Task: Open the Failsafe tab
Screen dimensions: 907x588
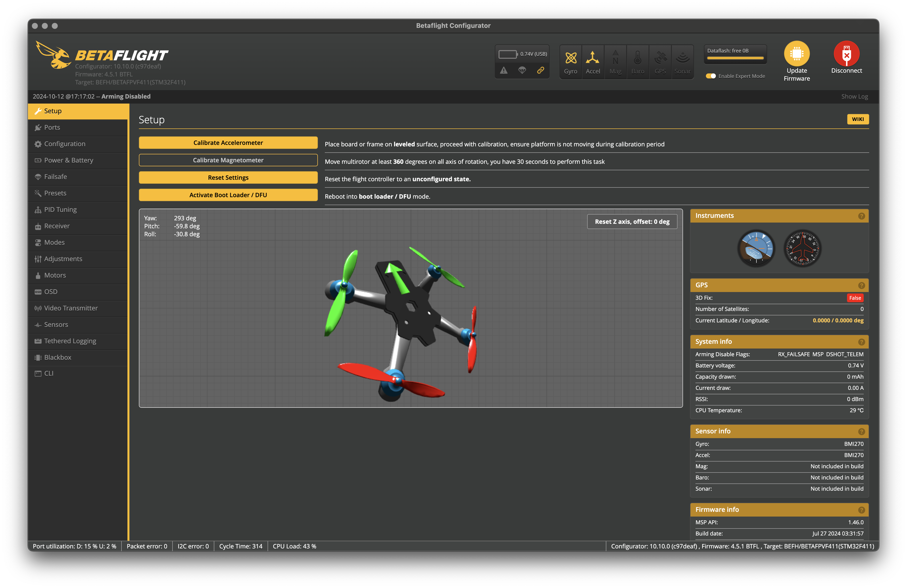Action: [x=78, y=176]
